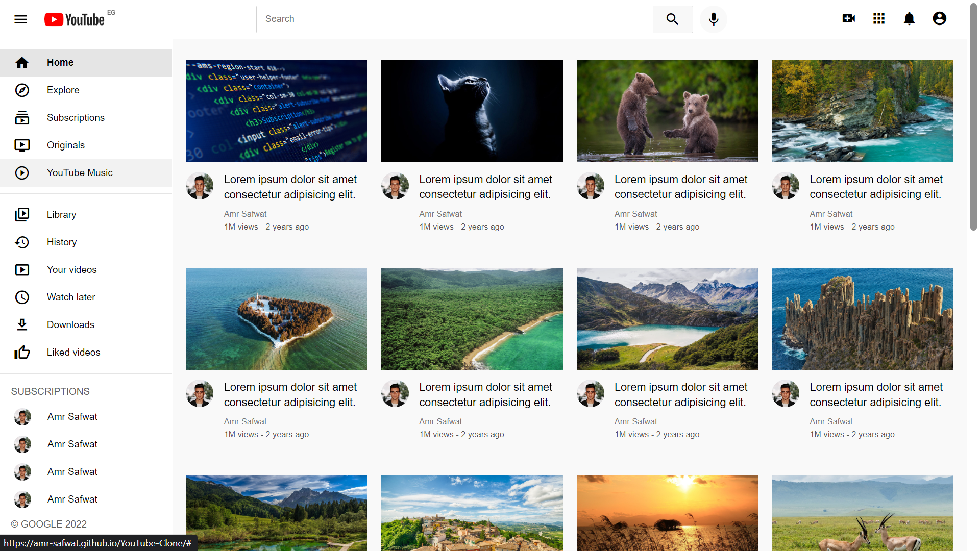
Task: Select Home in the sidebar
Action: tap(86, 63)
